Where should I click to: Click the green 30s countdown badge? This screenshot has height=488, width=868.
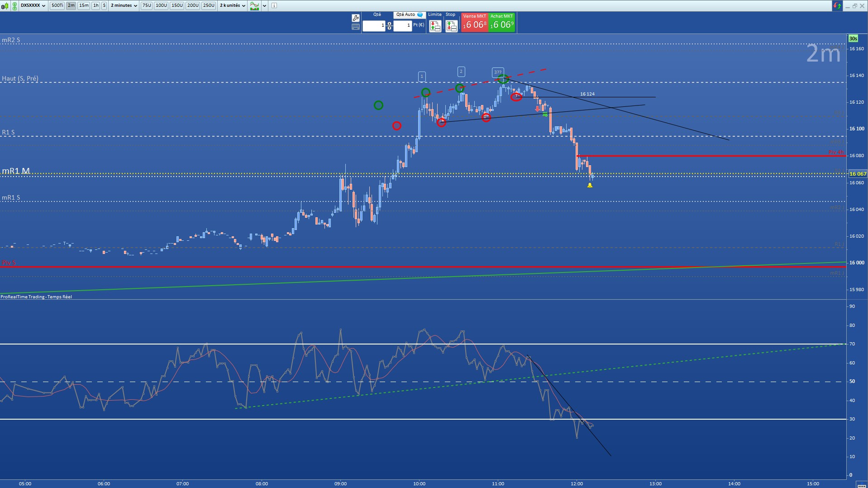(853, 39)
